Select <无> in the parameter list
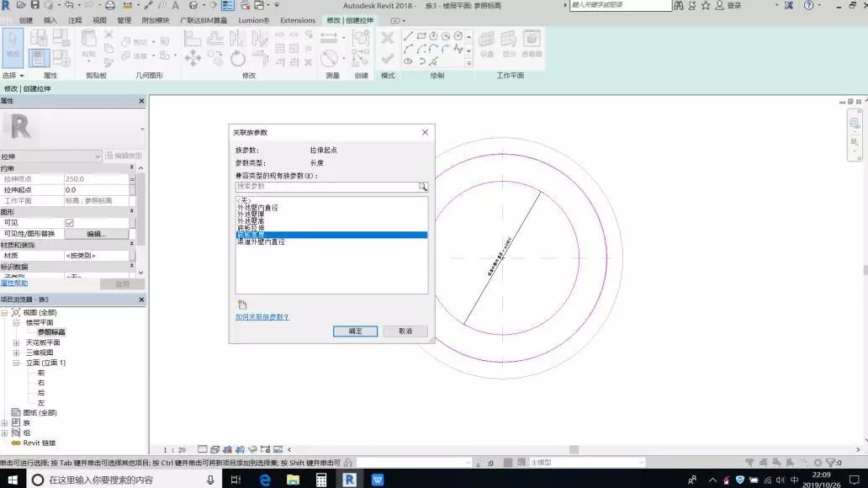Screen dimensions: 868x488 [x=244, y=200]
